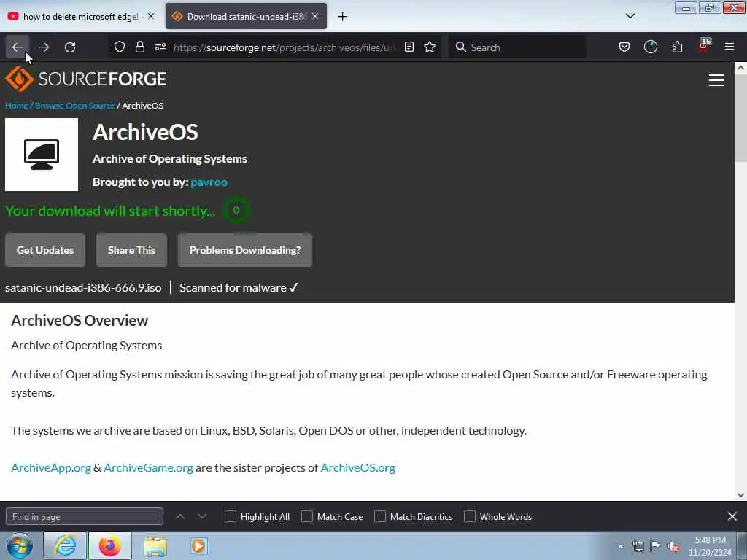This screenshot has height=560, width=747.
Task: Click the page scrollbar down arrow
Action: click(740, 495)
